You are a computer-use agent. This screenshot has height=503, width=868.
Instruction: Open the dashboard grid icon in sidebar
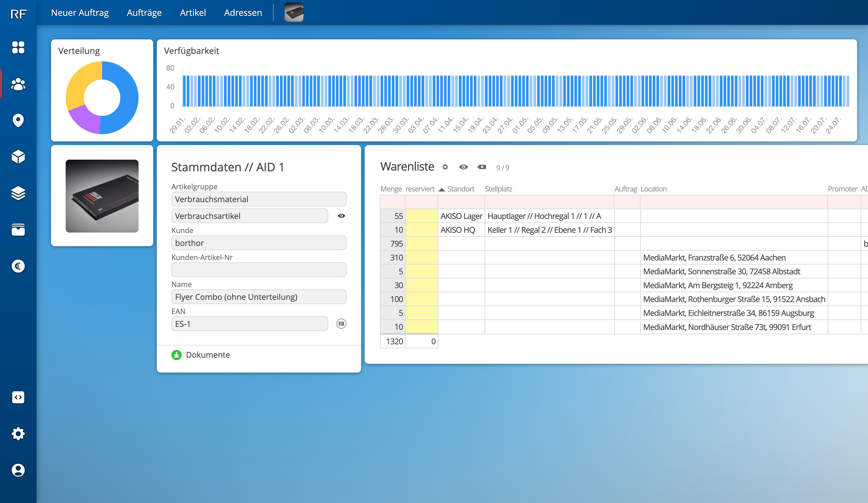(18, 48)
